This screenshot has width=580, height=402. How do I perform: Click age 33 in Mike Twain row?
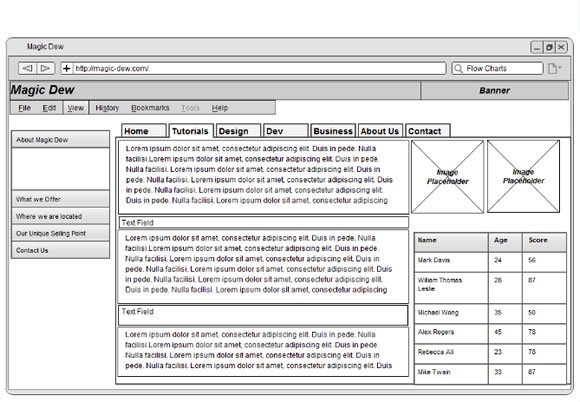[x=505, y=374]
